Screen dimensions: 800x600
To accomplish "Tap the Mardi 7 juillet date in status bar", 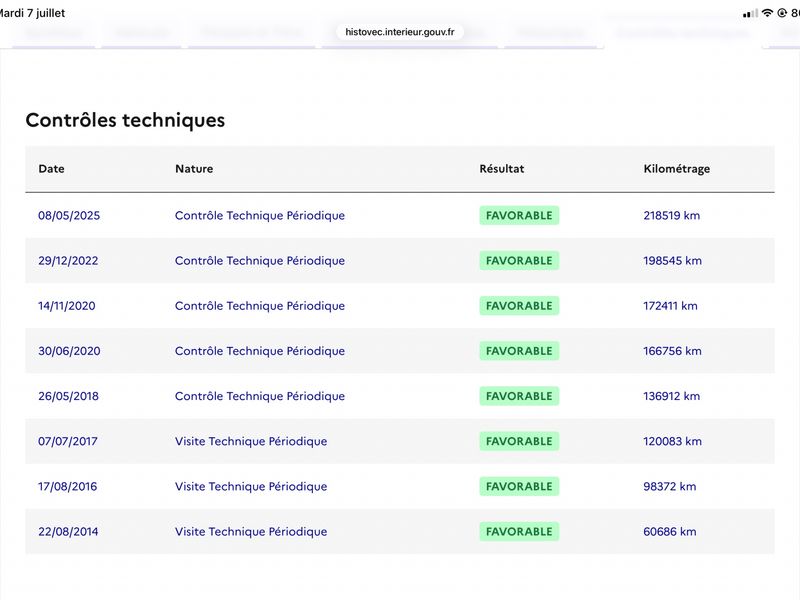I will coord(33,13).
